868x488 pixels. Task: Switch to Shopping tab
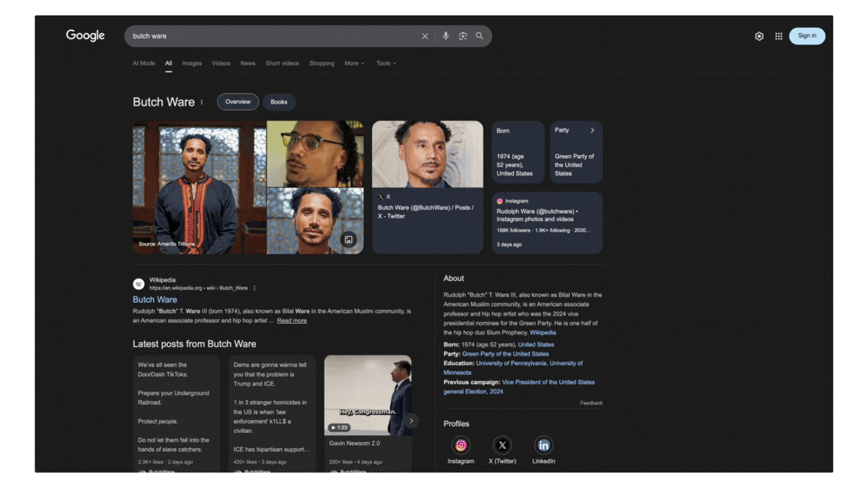pos(322,63)
